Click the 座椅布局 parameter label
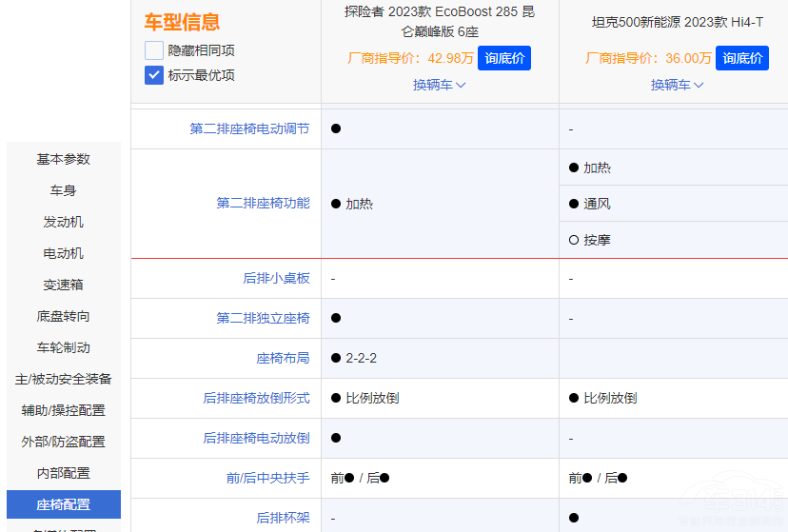Screen dimensions: 788x532 click(283, 358)
